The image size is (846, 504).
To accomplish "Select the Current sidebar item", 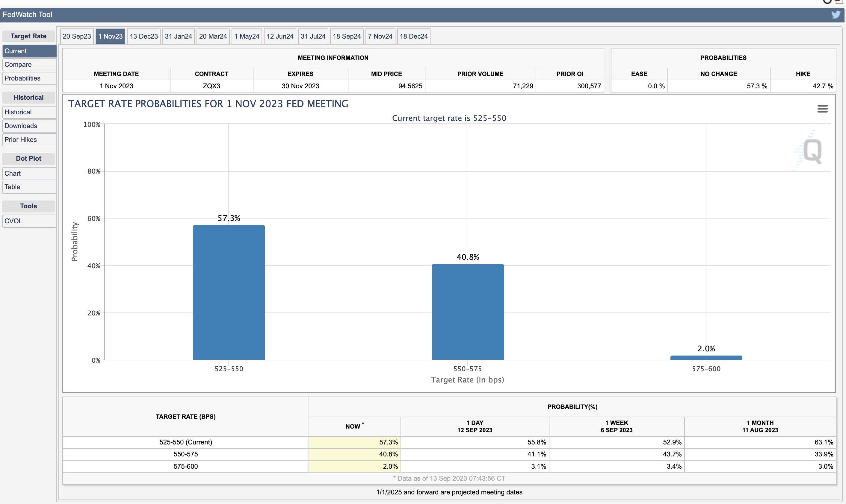I will 29,51.
